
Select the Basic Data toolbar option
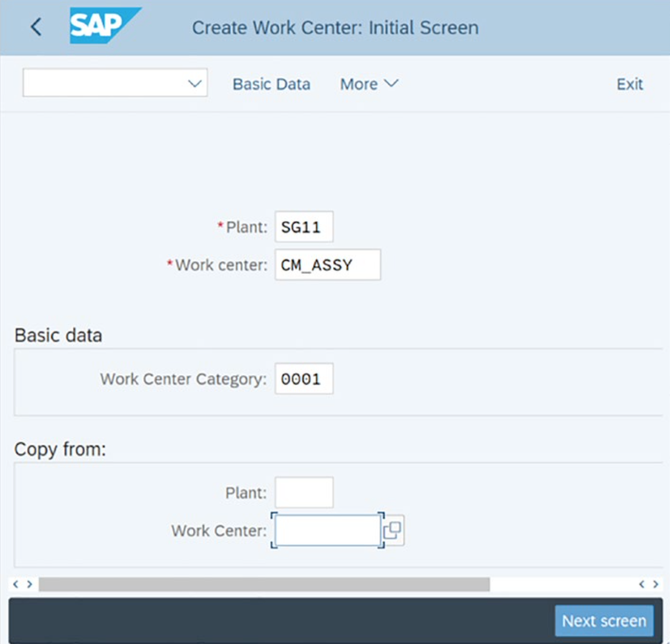271,84
